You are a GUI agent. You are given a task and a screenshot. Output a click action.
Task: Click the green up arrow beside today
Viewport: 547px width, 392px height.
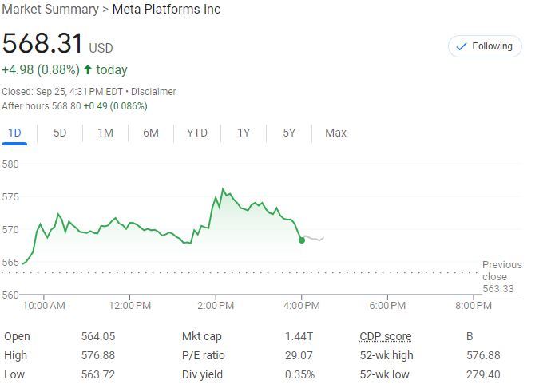[88, 70]
